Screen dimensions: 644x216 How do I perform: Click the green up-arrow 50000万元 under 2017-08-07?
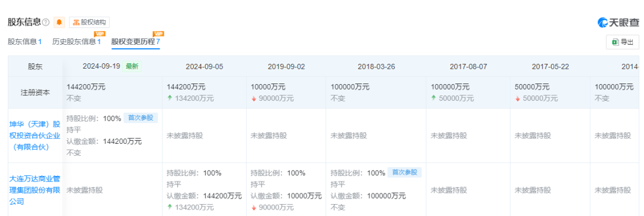[x=452, y=98]
